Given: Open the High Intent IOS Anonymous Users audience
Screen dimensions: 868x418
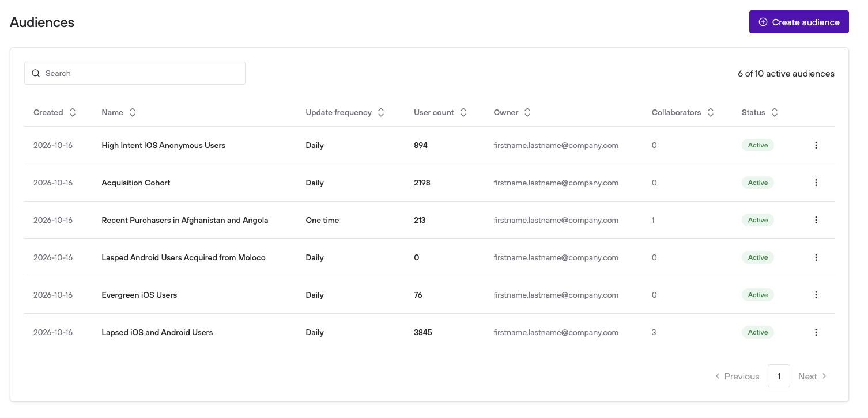Looking at the screenshot, I should (164, 145).
